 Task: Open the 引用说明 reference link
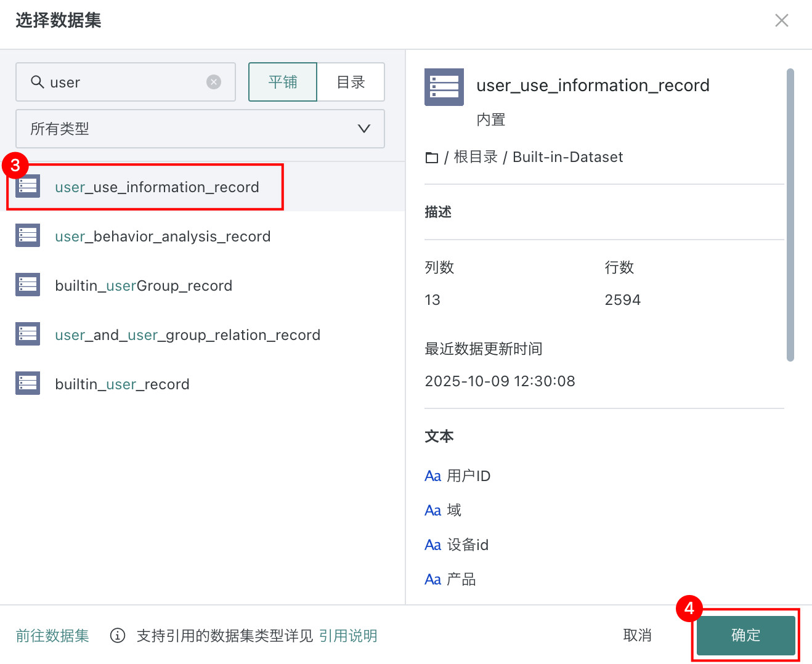[x=348, y=636]
